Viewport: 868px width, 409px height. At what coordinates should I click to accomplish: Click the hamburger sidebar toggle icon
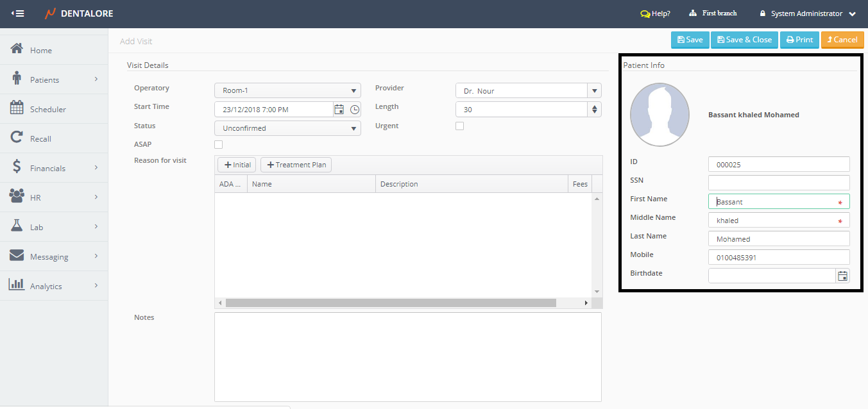pyautogui.click(x=18, y=13)
